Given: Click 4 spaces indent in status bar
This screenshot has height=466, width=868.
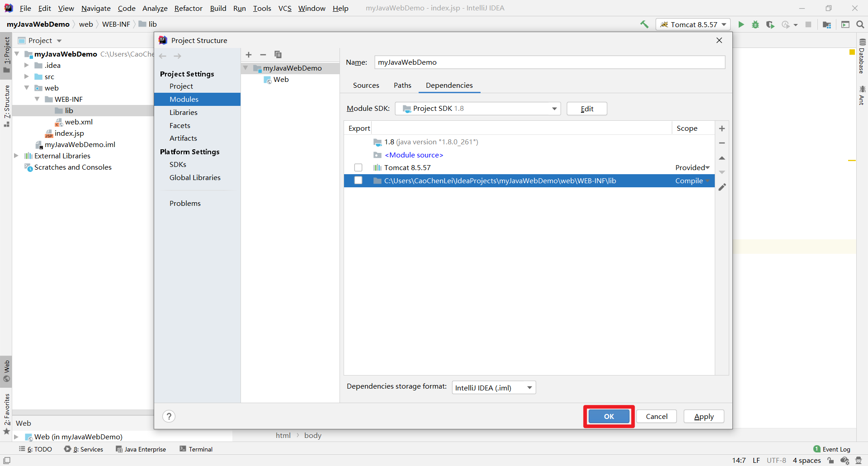Looking at the screenshot, I should point(807,461).
